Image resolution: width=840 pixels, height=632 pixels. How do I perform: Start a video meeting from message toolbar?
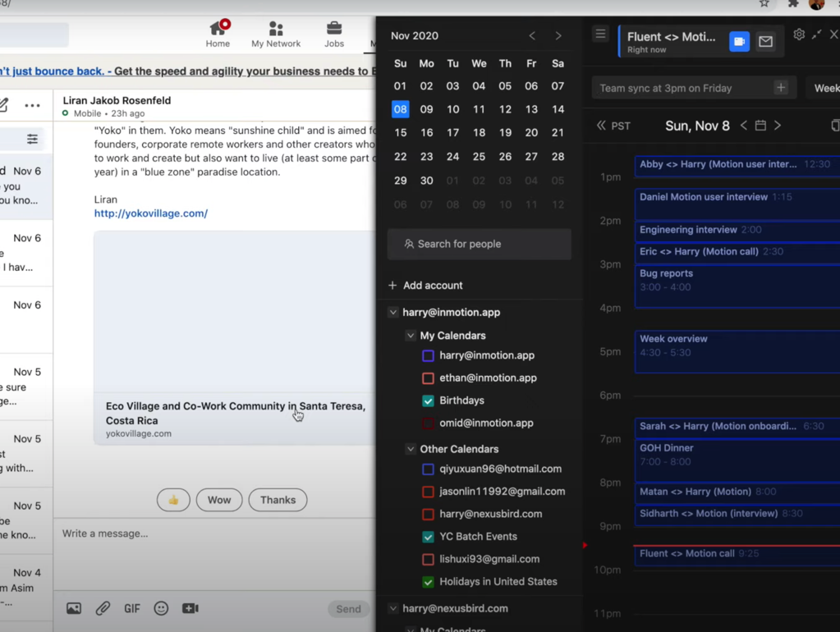pos(190,608)
